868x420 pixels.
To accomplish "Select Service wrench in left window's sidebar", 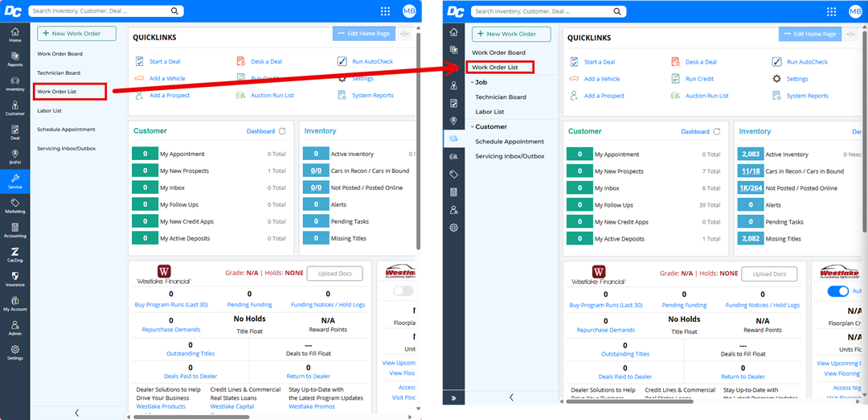I will click(x=15, y=181).
